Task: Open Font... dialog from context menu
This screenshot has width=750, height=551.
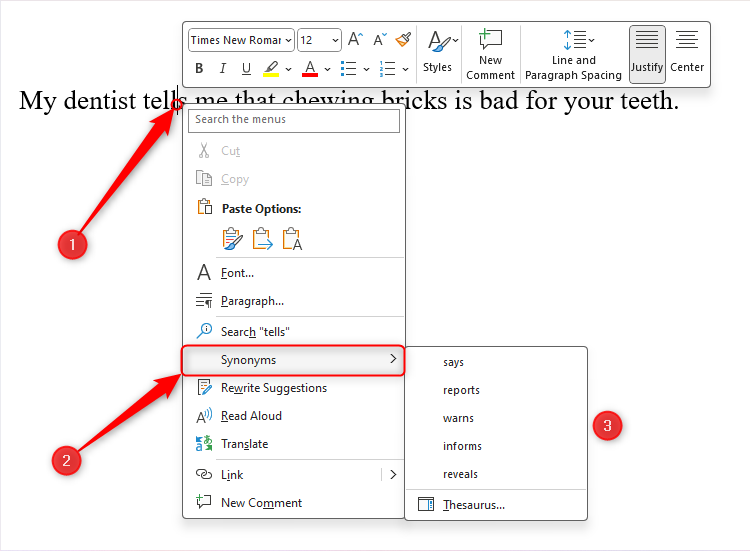Action: pos(294,273)
